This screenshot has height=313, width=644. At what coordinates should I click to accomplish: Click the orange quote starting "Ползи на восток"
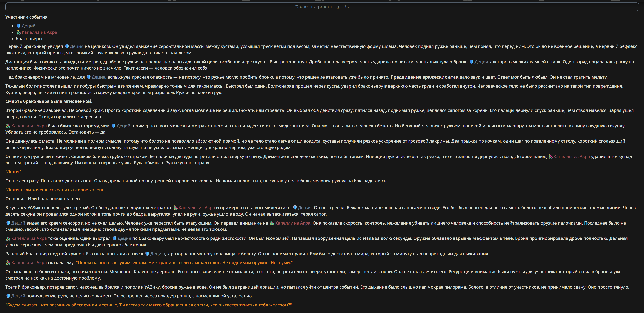tap(184, 263)
